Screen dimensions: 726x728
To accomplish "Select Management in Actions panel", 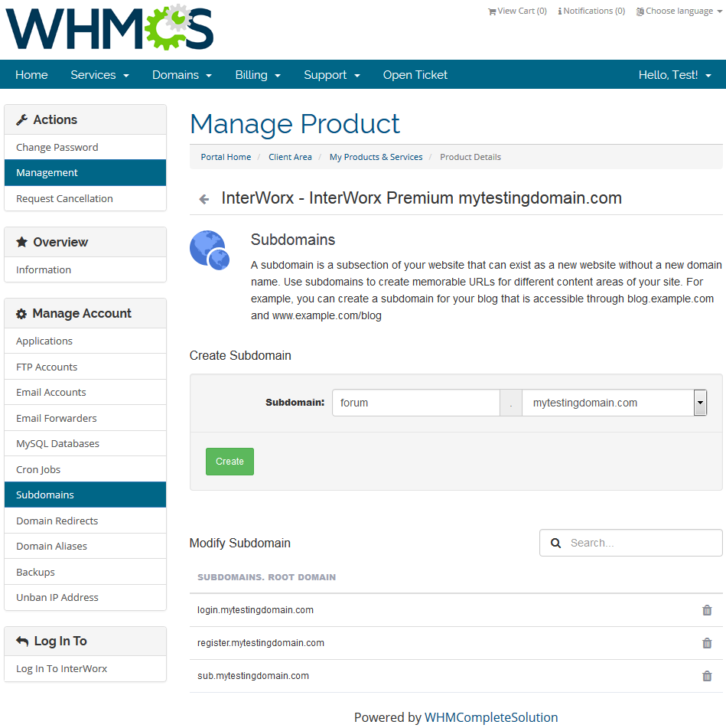I will [86, 173].
